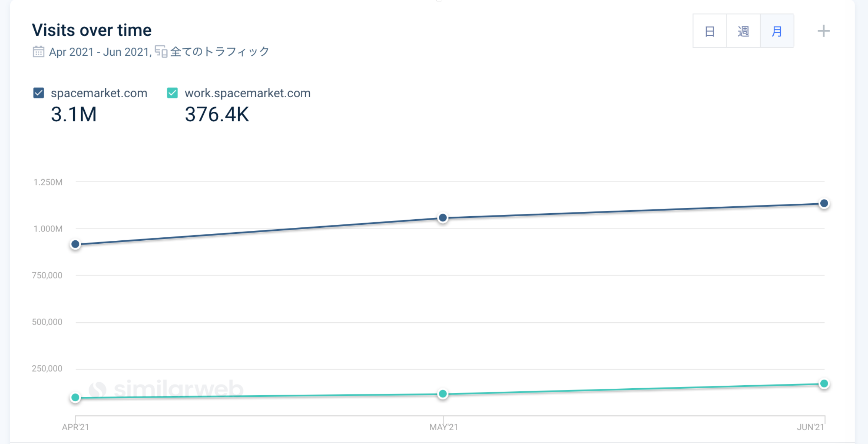Click the 全てのトラフィック traffic label
Viewport: 868px width, 444px height.
(x=220, y=52)
